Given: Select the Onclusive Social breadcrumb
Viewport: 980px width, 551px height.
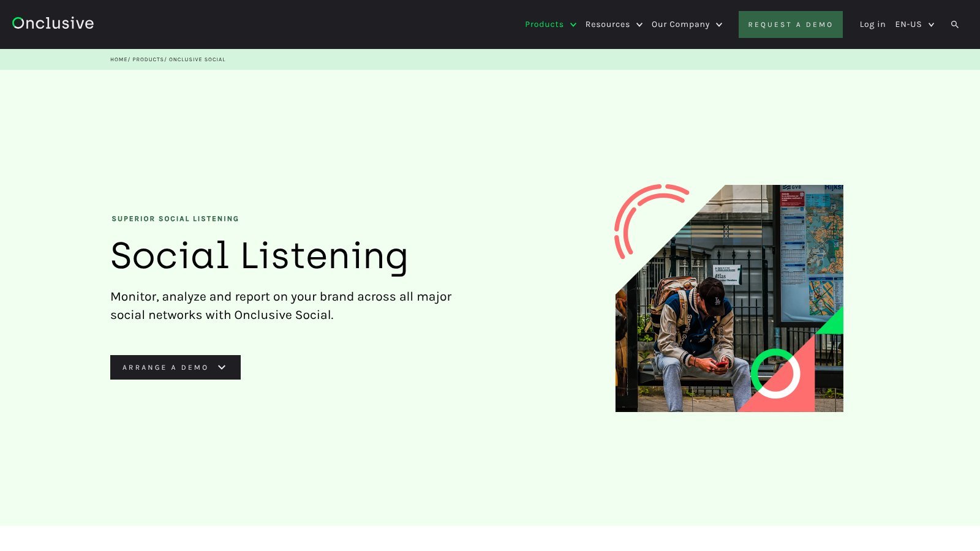Looking at the screenshot, I should pyautogui.click(x=197, y=59).
